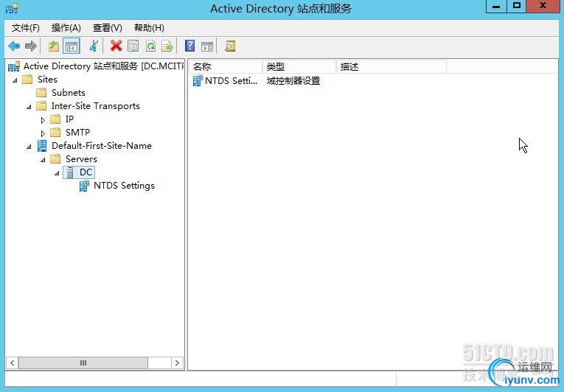Select the SMTP transport folder label
The width and height of the screenshot is (564, 392).
point(77,133)
